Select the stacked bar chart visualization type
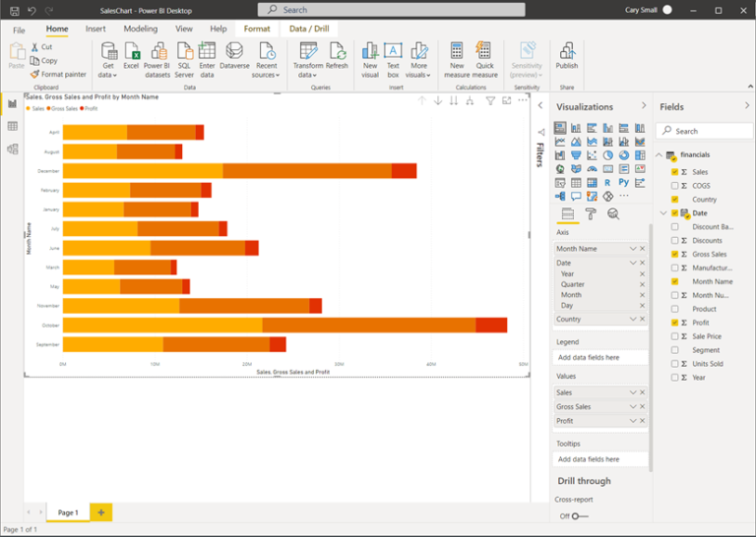Screen dimensions: 756x537 (560, 128)
